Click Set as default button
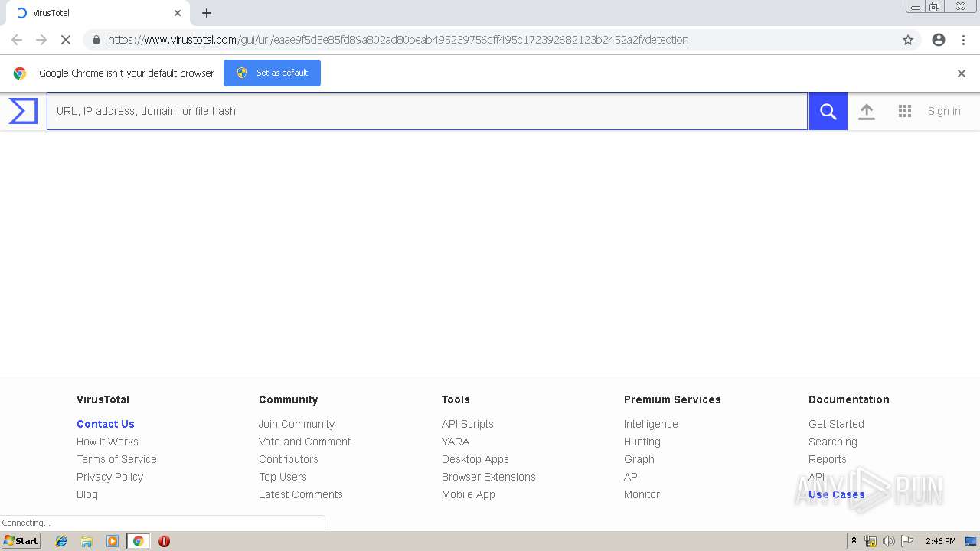 [272, 73]
